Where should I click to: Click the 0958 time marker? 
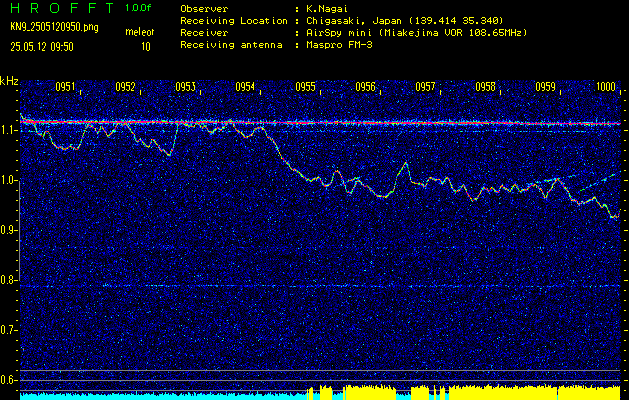tap(485, 87)
